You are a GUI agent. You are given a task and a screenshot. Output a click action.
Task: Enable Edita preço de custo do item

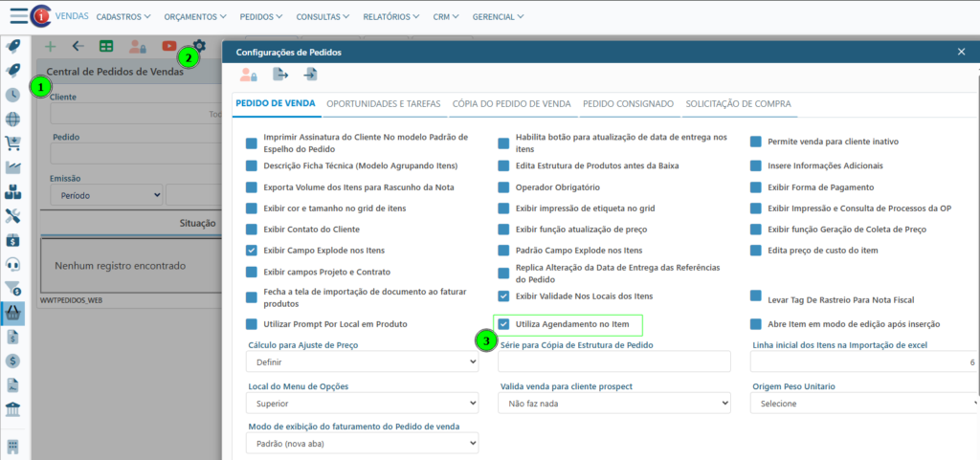(756, 251)
